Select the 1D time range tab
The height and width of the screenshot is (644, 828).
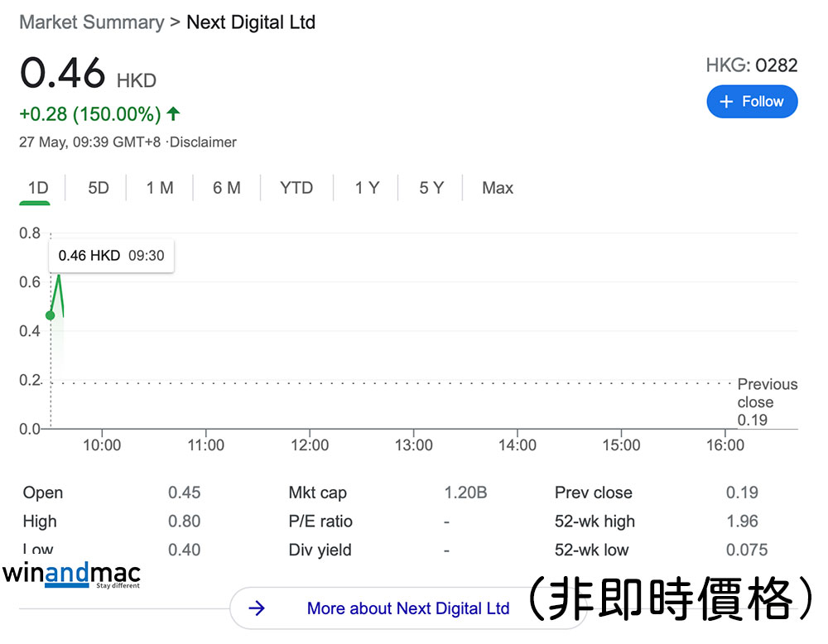[38, 188]
